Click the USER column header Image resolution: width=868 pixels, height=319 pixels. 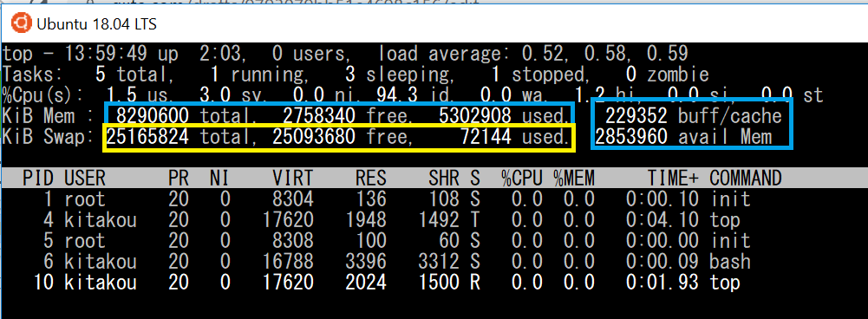[x=85, y=178]
